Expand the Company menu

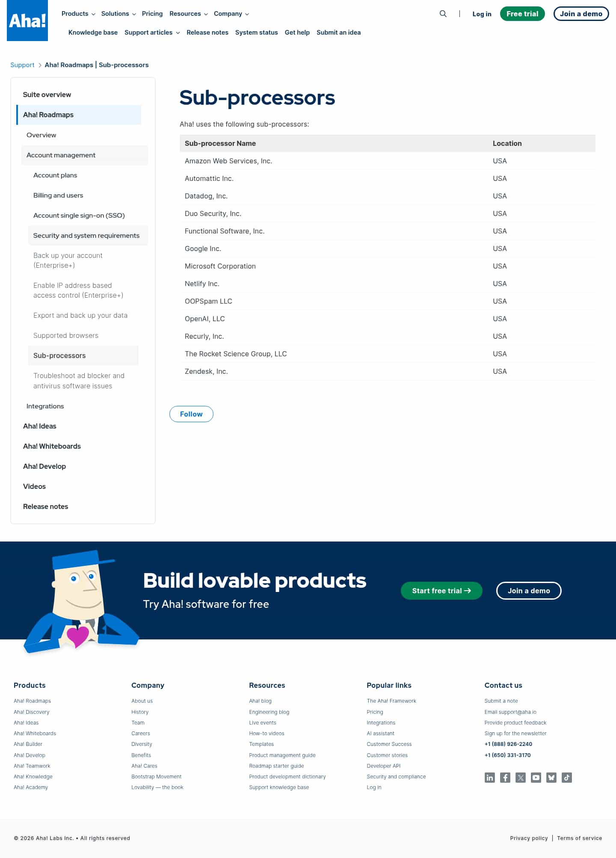pos(231,14)
